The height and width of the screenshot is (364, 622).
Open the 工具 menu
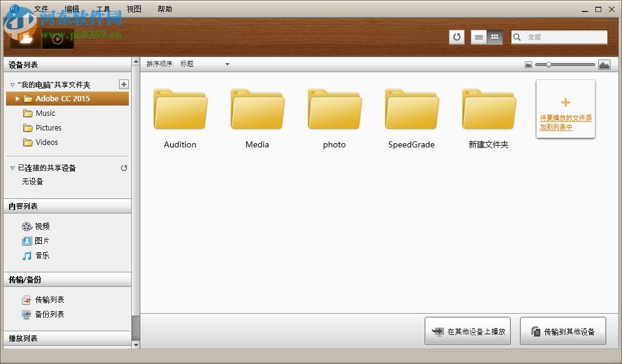coord(103,8)
